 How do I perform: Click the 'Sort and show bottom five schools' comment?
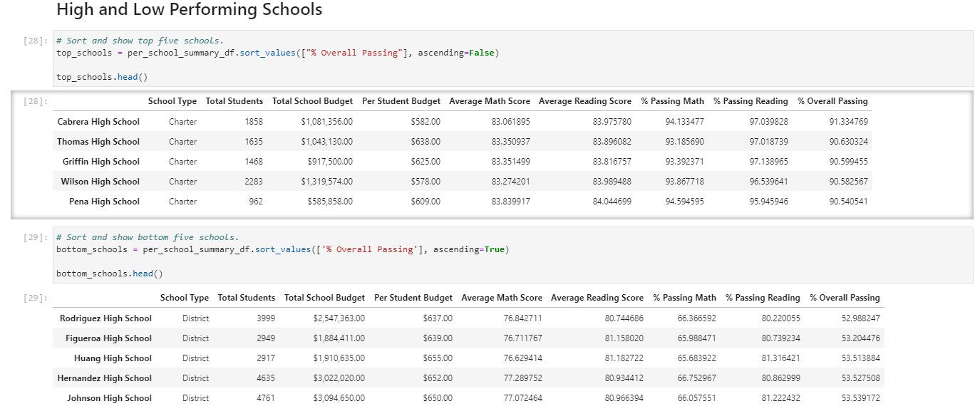148,238
